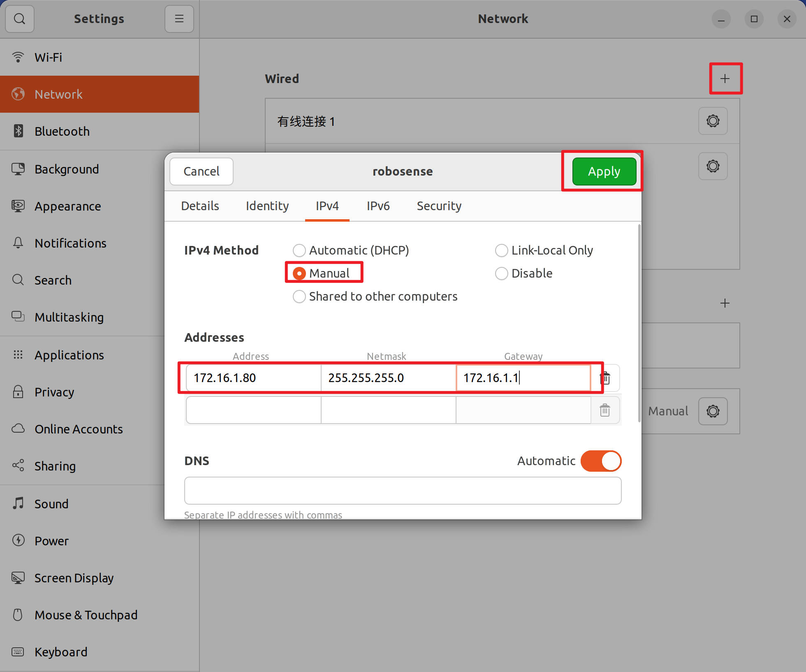Screen dimensions: 806x672
Task: Open gear settings for 有线连接 1
Action: [x=713, y=121]
